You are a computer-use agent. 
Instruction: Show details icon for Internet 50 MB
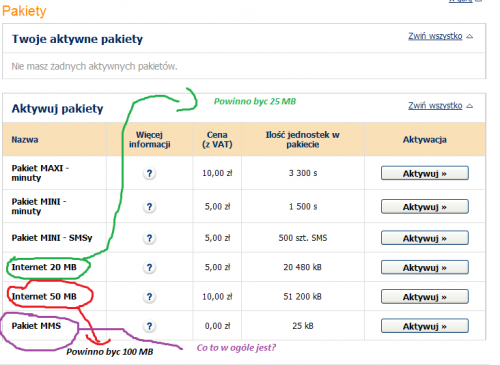(149, 297)
